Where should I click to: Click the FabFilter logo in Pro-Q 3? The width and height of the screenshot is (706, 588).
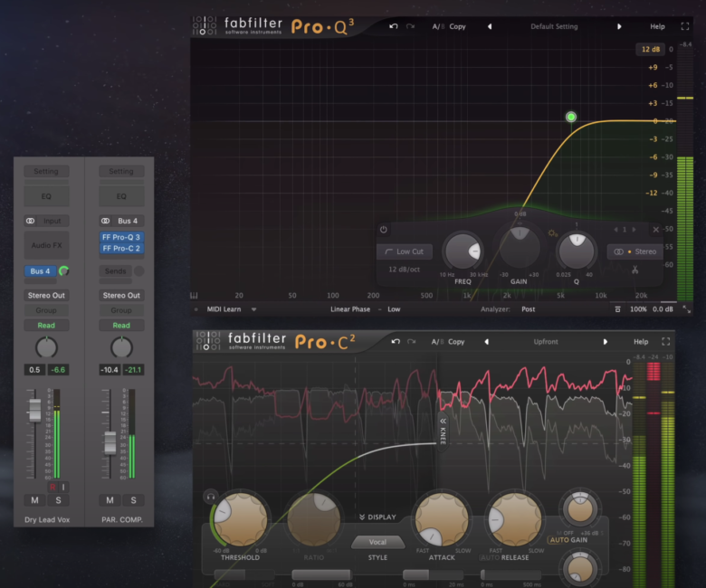click(x=204, y=25)
